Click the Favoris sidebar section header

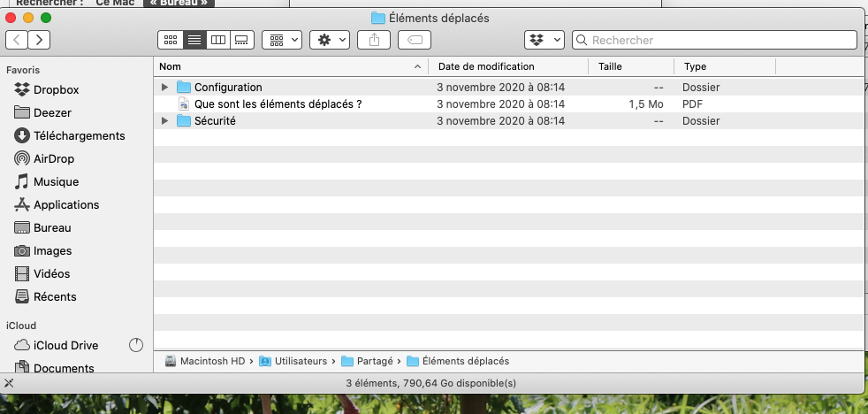(23, 70)
